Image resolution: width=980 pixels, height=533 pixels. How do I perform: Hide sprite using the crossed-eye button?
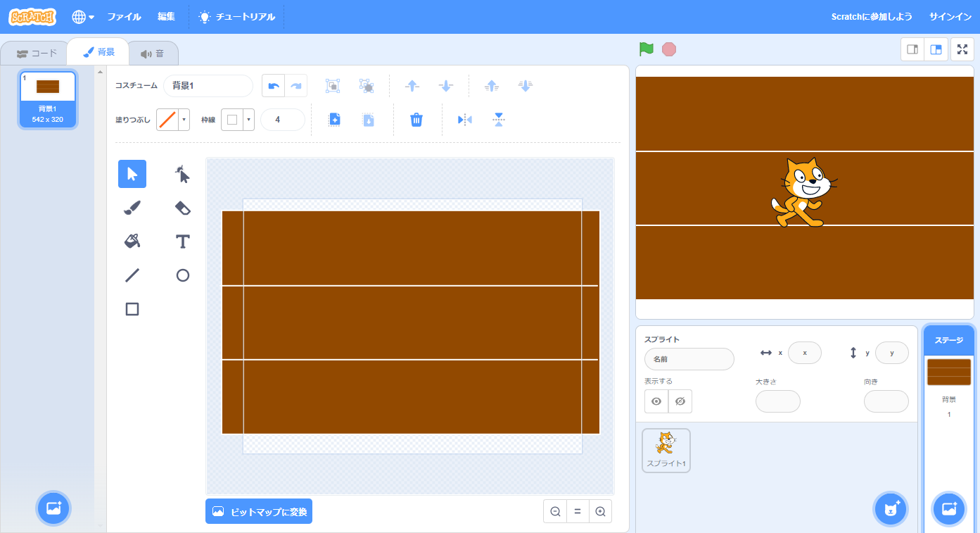[x=680, y=401]
